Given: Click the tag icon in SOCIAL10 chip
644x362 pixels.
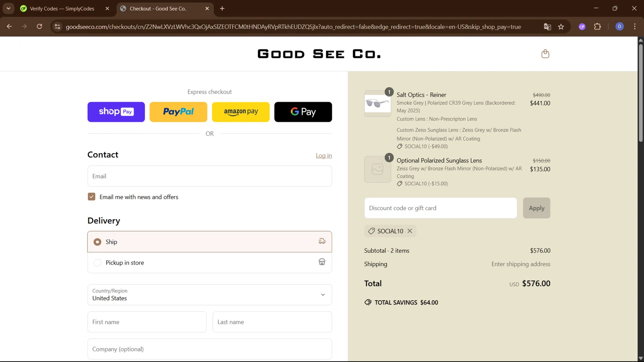Looking at the screenshot, I should 371,231.
